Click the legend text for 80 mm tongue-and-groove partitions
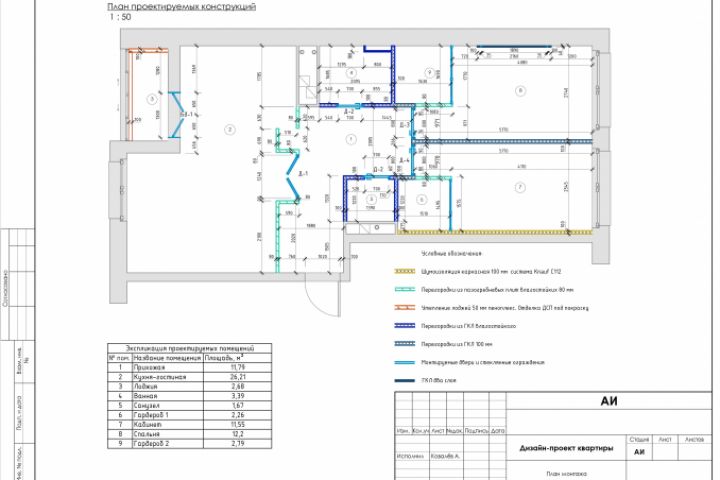This screenshot has width=720, height=480. (497, 290)
